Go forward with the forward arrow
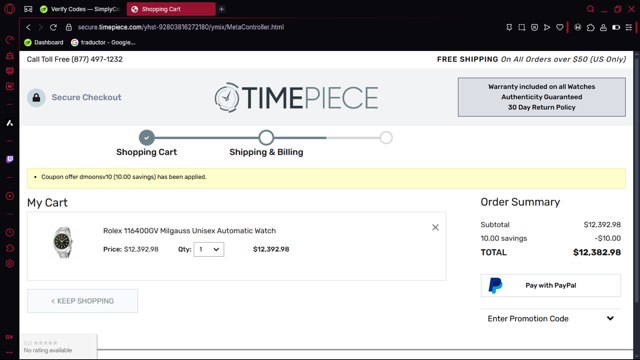Screen dimensions: 640x360 pos(40,27)
